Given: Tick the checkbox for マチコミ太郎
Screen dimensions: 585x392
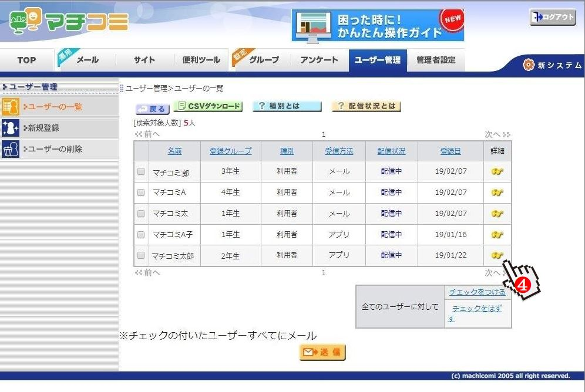Looking at the screenshot, I should (x=141, y=255).
